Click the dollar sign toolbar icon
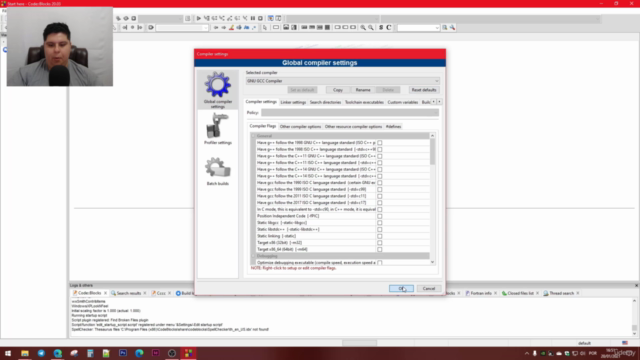640x360 pixels. pyautogui.click(x=381, y=27)
